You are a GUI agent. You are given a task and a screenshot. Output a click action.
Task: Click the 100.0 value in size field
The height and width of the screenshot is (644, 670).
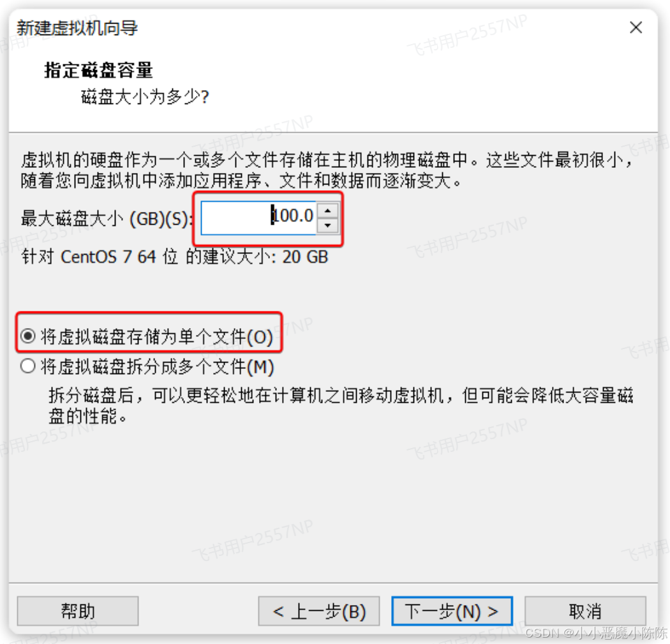point(293,215)
